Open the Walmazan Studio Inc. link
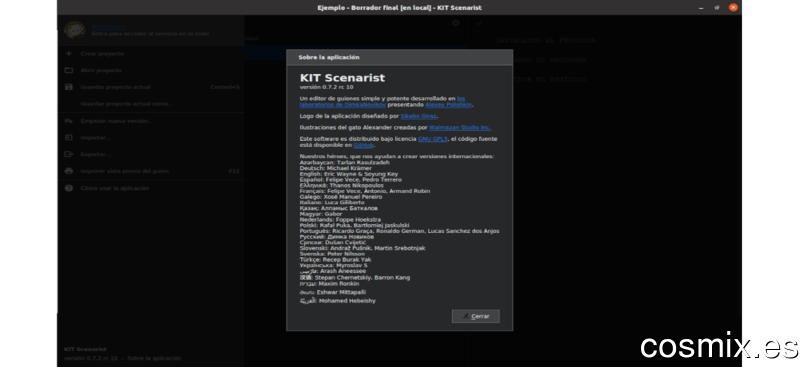This screenshot has width=800, height=367. pyautogui.click(x=460, y=128)
